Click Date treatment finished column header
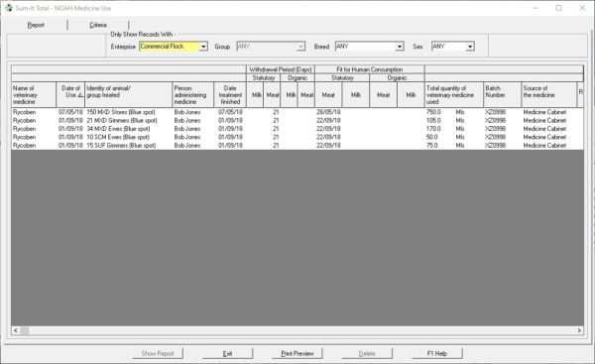 coord(230,94)
